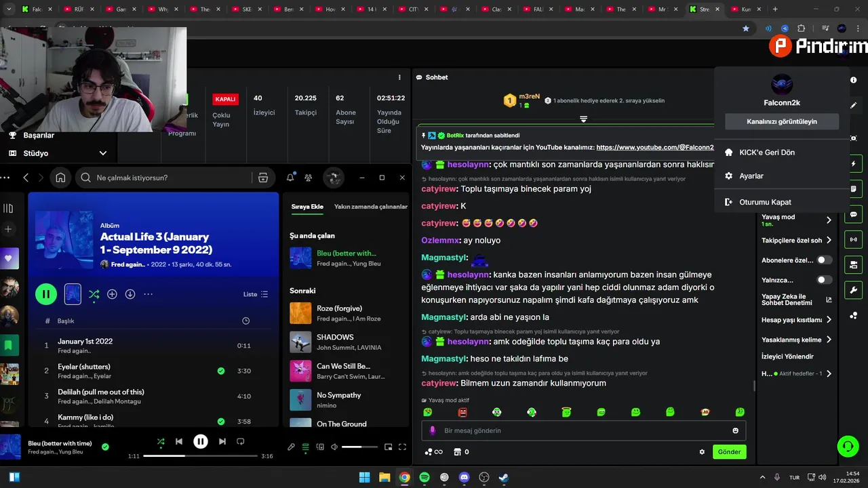This screenshot has height=488, width=868.
Task: Switch to Yakın zamanda çalınanlar tab
Action: (371, 207)
